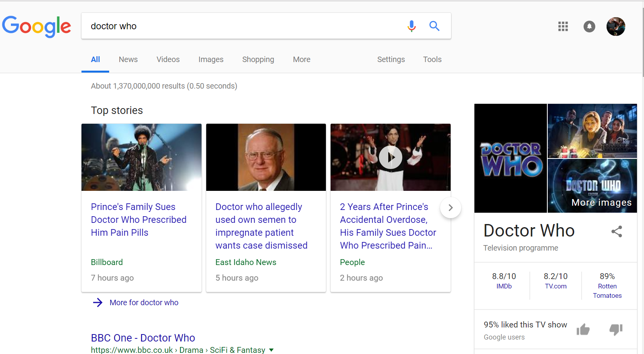The width and height of the screenshot is (644, 354).
Task: Click the Television programme subtitle
Action: click(x=521, y=248)
